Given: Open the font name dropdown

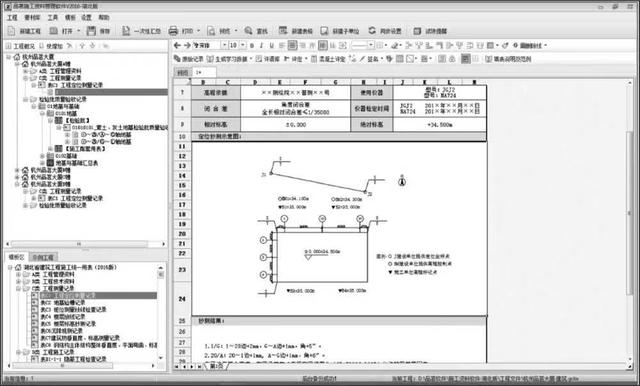Looking at the screenshot, I should point(224,45).
